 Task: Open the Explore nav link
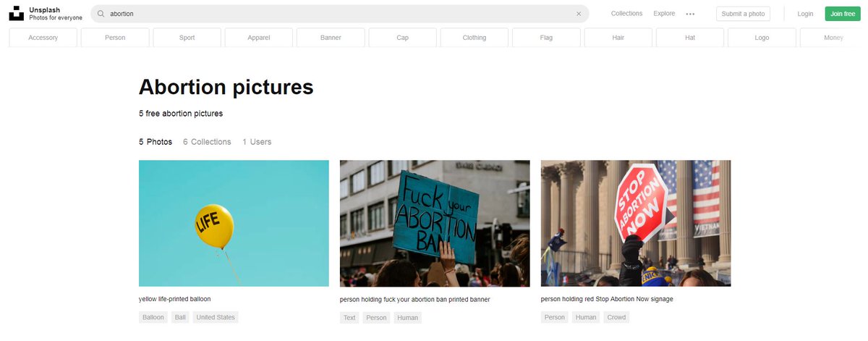(664, 14)
